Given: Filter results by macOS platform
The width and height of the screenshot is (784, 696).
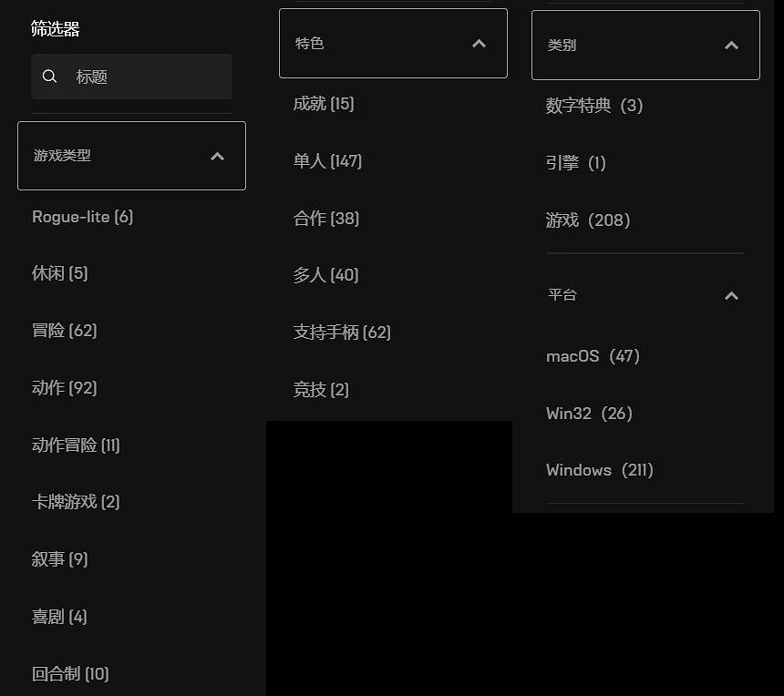Looking at the screenshot, I should (x=593, y=356).
